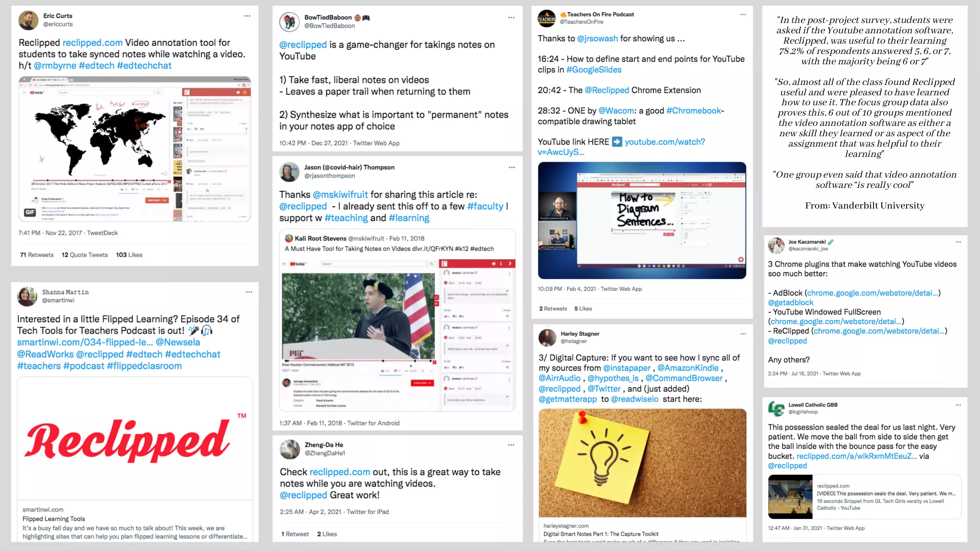Viewport: 980px width, 551px height.
Task: Click Eric Curts profile avatar
Action: click(x=29, y=20)
